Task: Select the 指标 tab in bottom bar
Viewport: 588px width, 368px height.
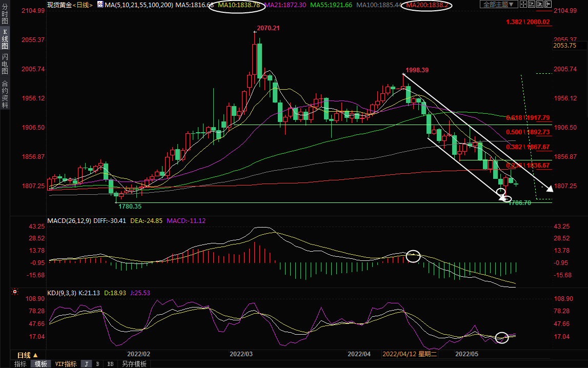Action: [x=21, y=364]
